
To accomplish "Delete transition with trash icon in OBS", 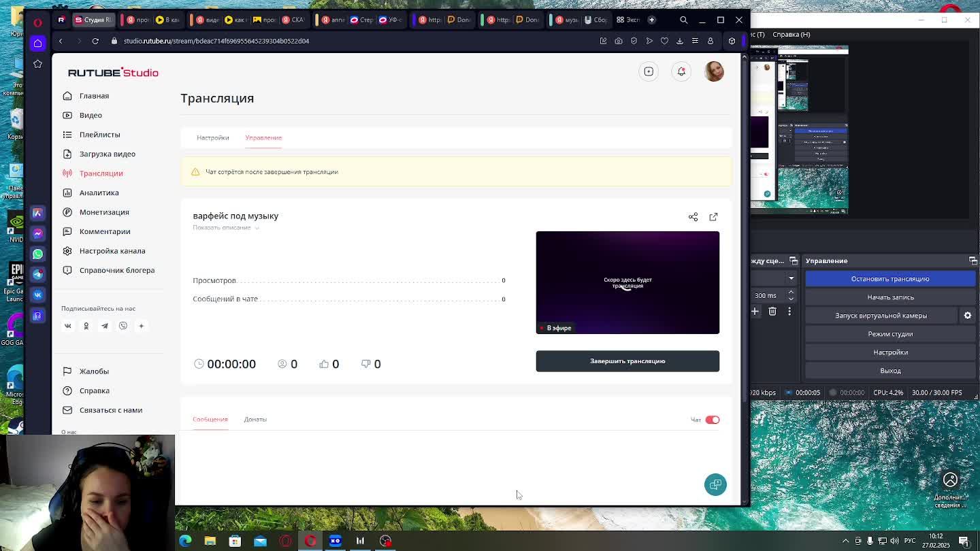I will point(772,312).
